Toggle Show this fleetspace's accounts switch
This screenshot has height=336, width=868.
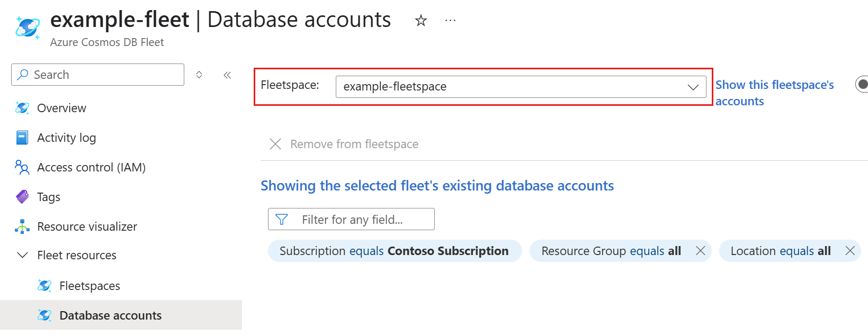[862, 84]
